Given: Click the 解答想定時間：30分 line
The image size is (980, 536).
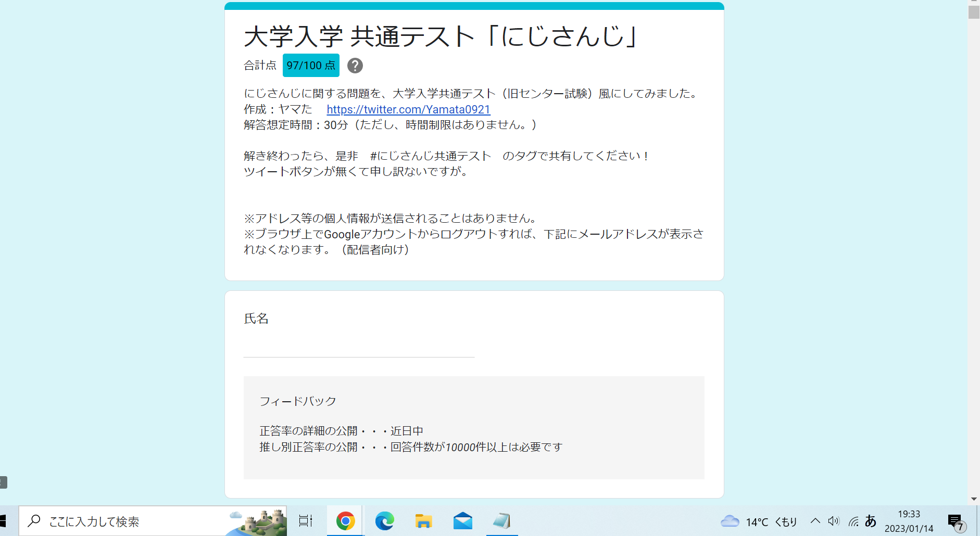Looking at the screenshot, I should (390, 125).
